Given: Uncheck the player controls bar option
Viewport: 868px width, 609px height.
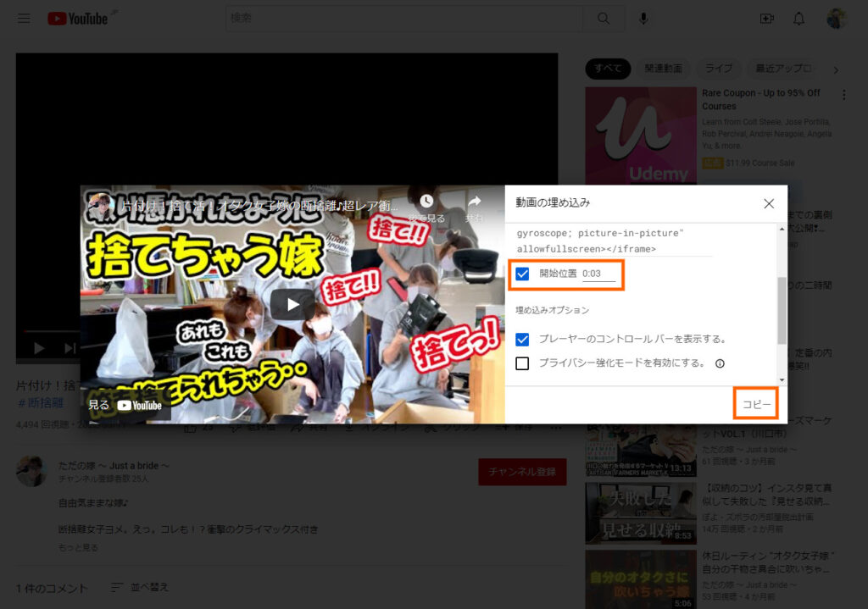Looking at the screenshot, I should (522, 339).
